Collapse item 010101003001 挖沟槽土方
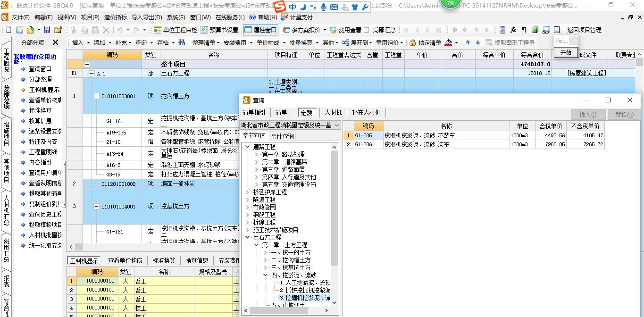Screen dimensions: 644x317 tap(96, 96)
